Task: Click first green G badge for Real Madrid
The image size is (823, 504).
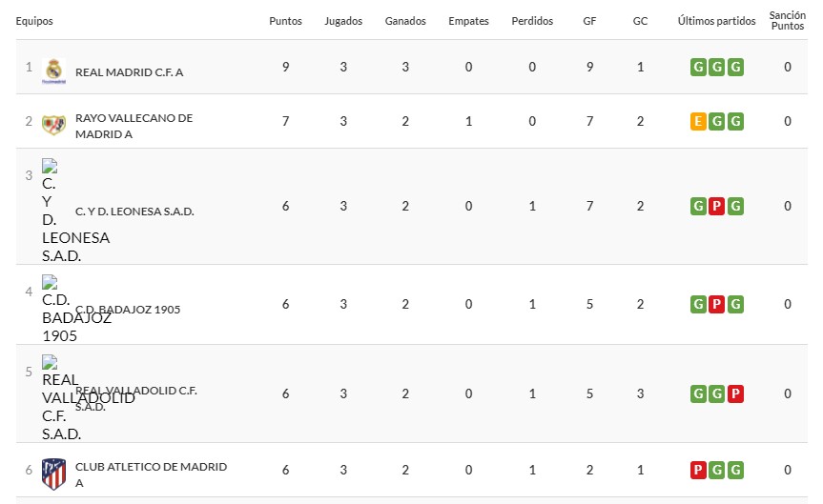Action: pos(699,67)
